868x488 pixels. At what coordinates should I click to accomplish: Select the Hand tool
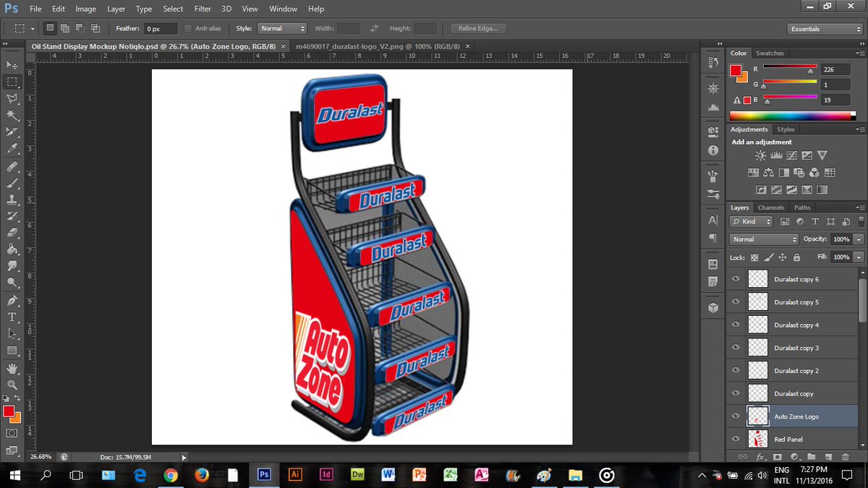(x=12, y=369)
